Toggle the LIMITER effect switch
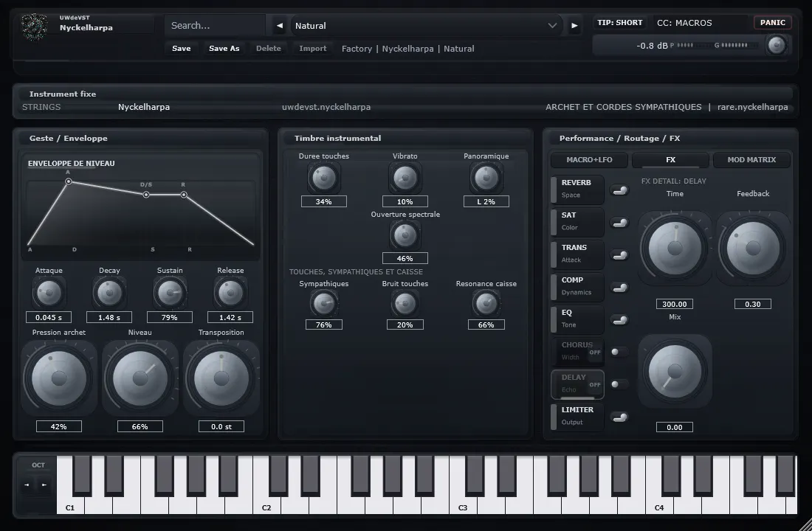 coord(619,417)
